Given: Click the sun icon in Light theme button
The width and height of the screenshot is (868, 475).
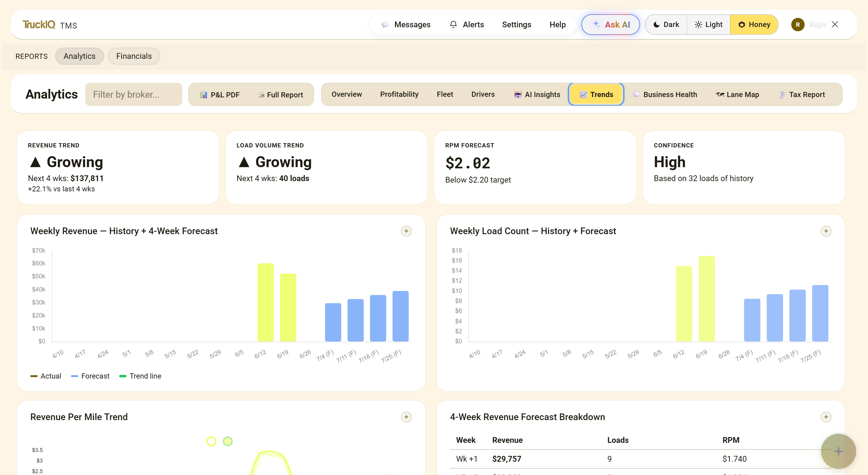Looking at the screenshot, I should click(698, 25).
